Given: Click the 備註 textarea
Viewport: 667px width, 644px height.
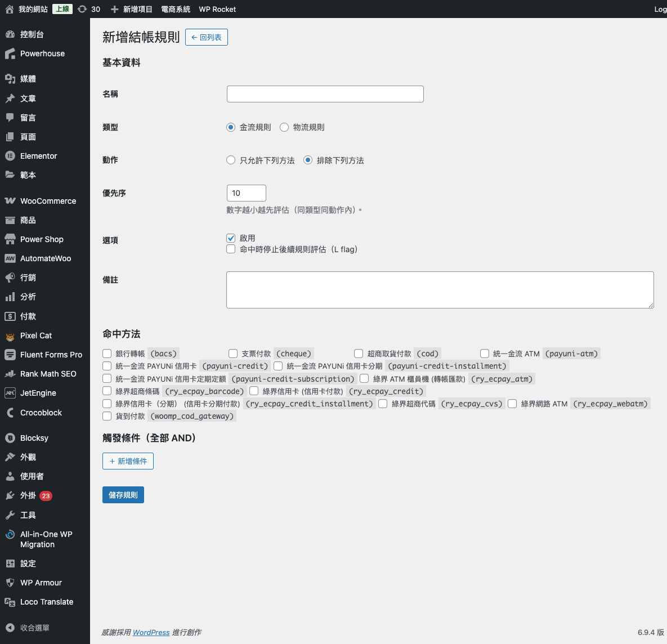Looking at the screenshot, I should click(440, 290).
